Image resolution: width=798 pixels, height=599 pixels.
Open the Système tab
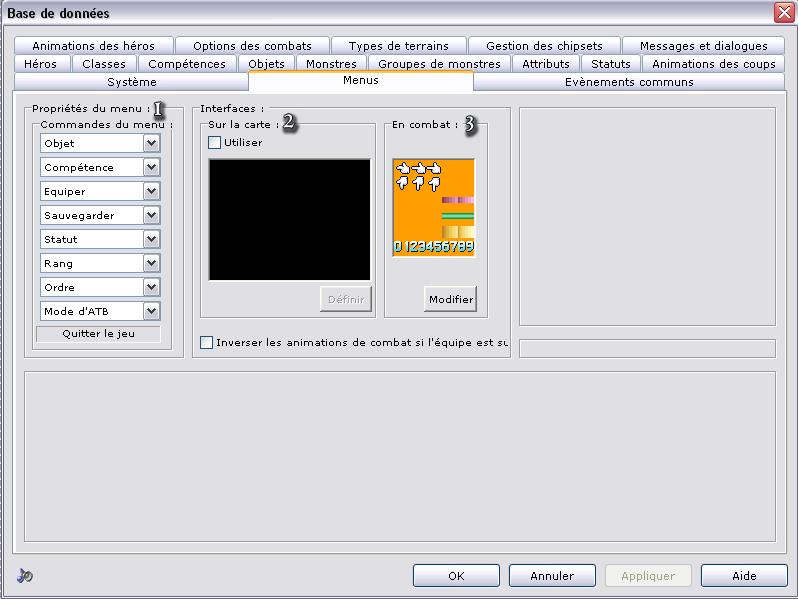click(x=131, y=82)
